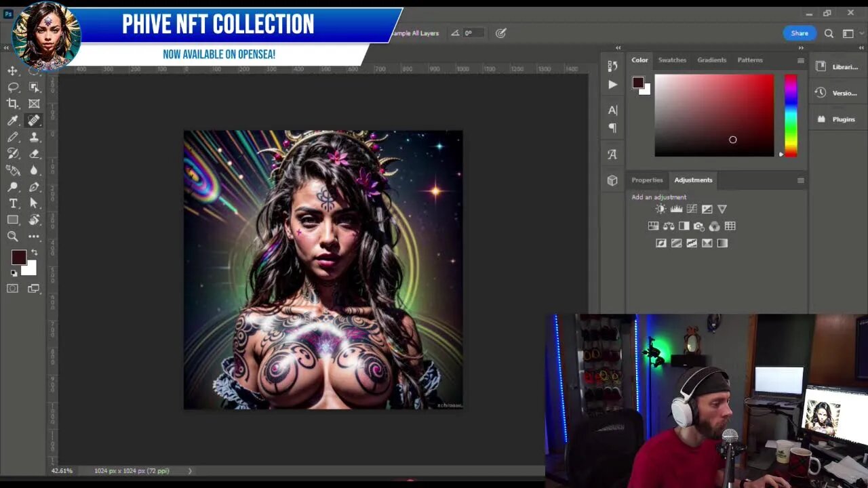868x488 pixels.
Task: Select the Frame tool
Action: [34, 104]
